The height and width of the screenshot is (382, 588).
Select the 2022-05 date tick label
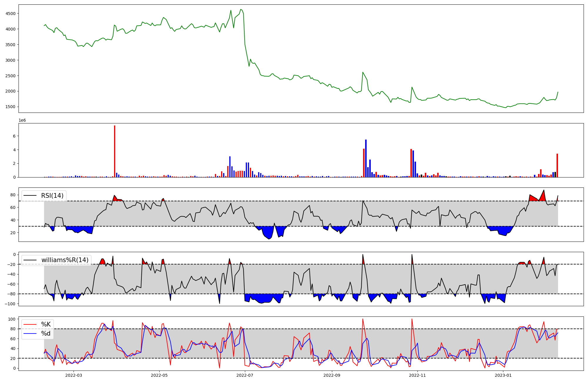[159, 375]
